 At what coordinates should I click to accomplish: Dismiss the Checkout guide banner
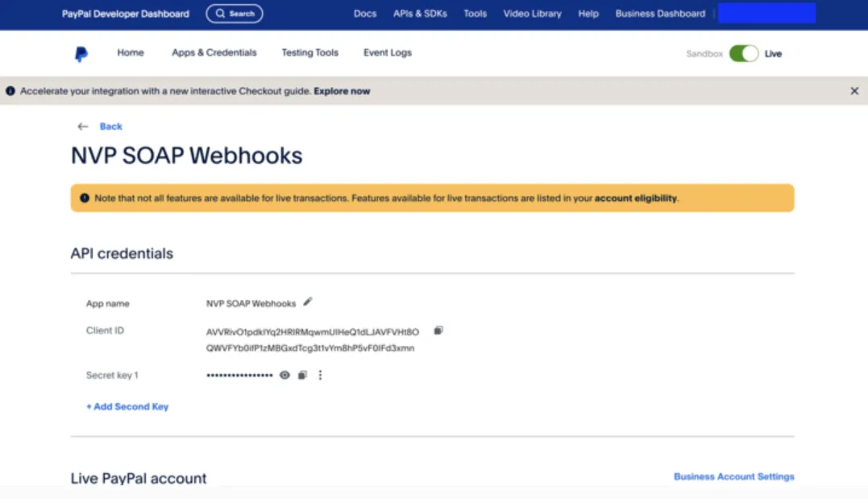(x=854, y=91)
